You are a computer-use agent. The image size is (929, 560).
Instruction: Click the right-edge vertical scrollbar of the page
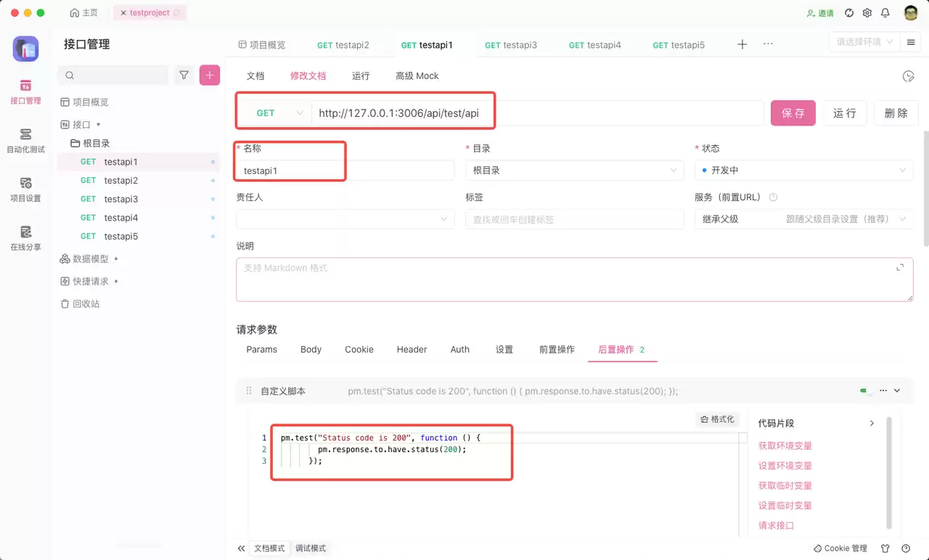[x=925, y=189]
